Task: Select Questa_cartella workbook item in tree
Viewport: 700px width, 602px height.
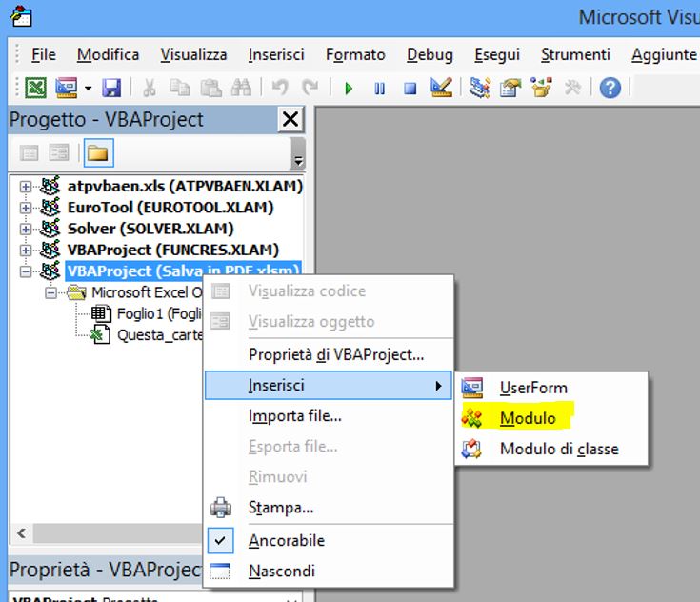Action: [159, 335]
